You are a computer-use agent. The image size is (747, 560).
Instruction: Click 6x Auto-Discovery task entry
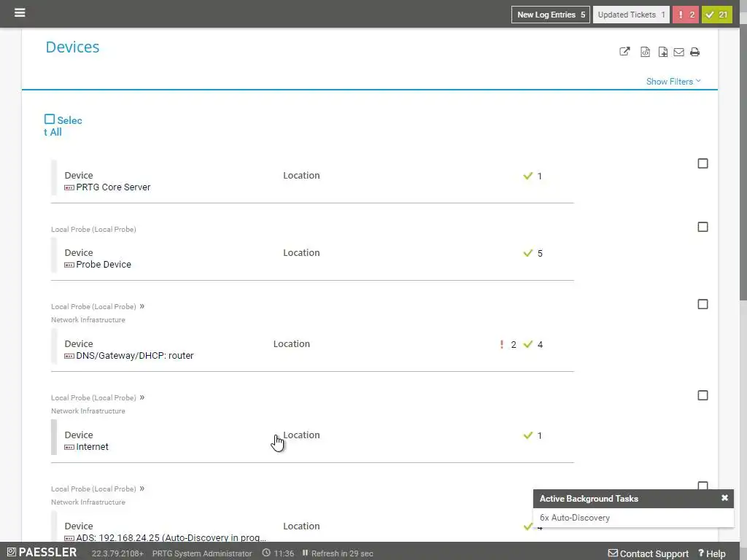575,518
